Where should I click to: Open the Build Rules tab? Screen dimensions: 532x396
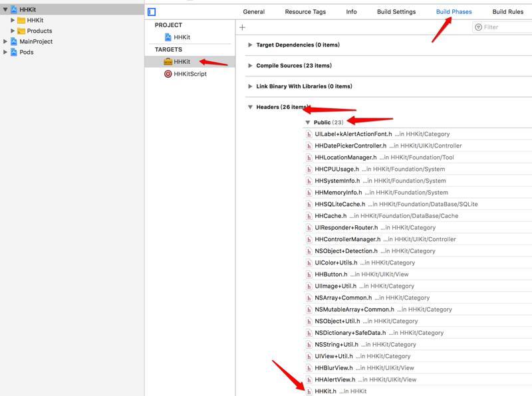click(508, 12)
